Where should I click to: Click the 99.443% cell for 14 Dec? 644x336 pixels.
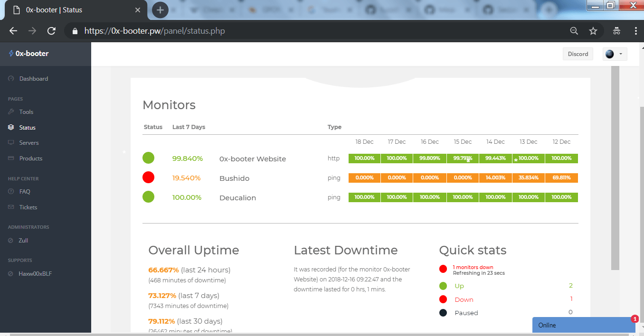495,159
